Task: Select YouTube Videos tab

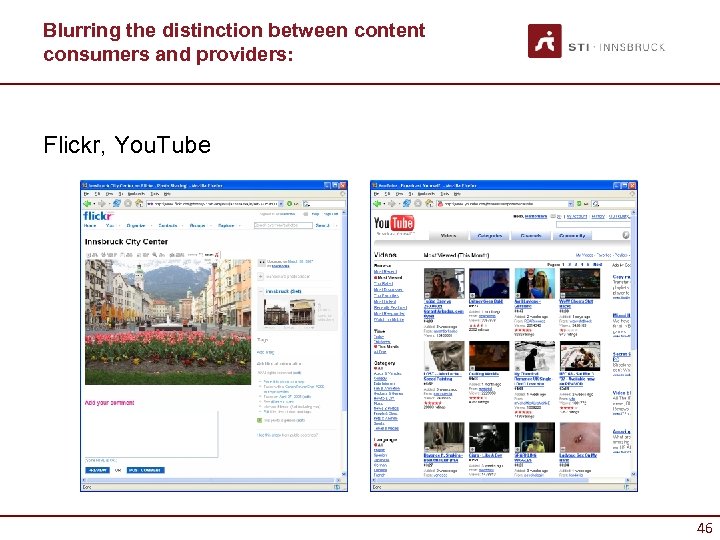Action: (x=449, y=236)
